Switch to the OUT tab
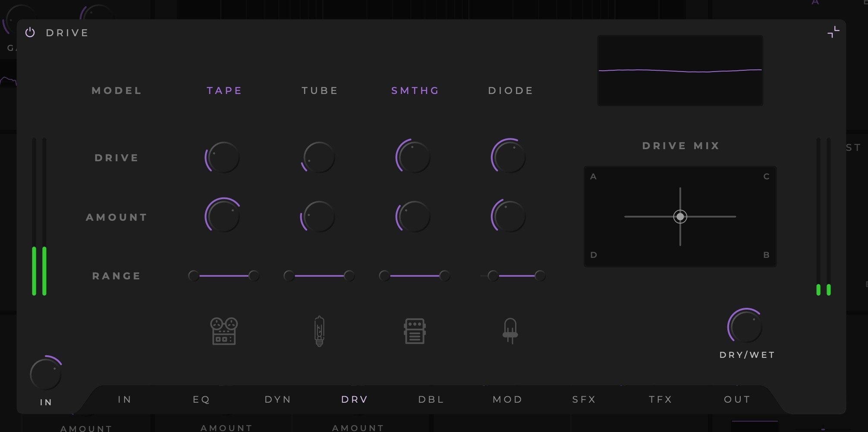The height and width of the screenshot is (432, 868). tap(737, 399)
